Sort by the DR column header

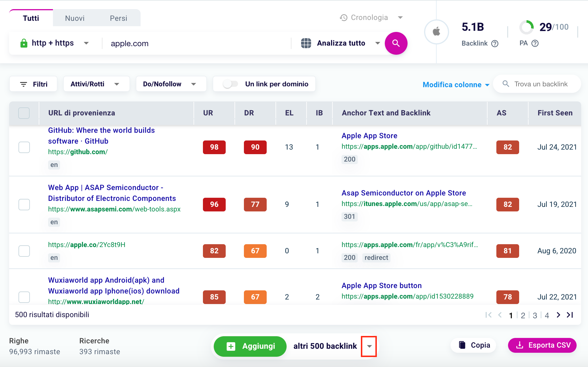(x=249, y=113)
